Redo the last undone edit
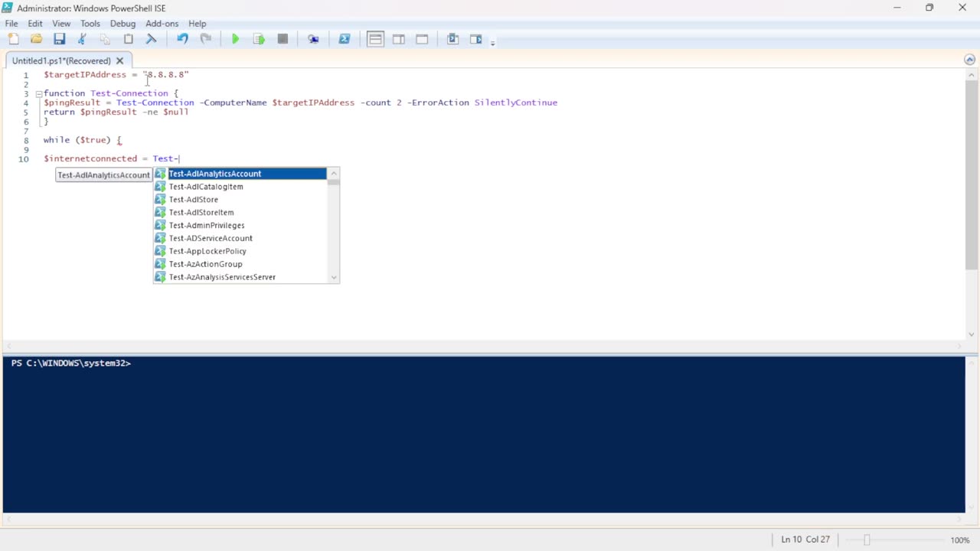980x551 pixels. [x=205, y=39]
